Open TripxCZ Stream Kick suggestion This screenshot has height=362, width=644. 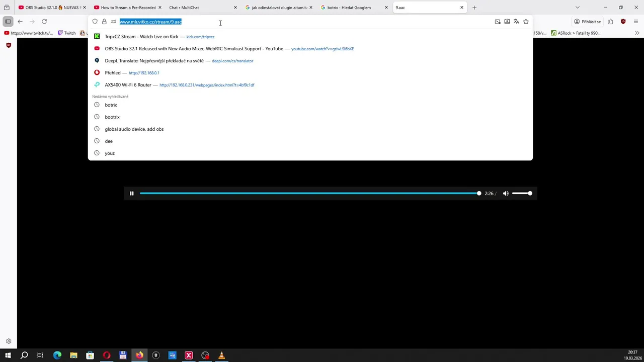tap(310, 37)
